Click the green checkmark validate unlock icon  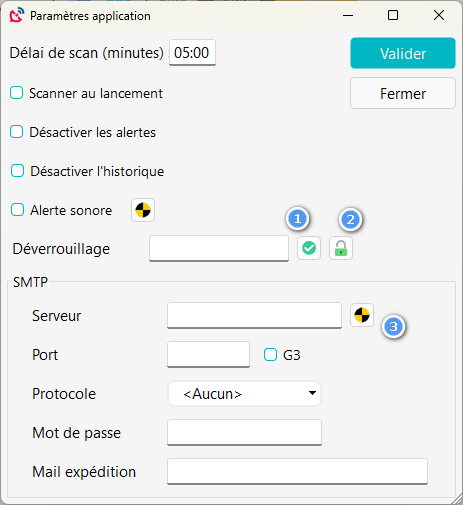tap(309, 248)
